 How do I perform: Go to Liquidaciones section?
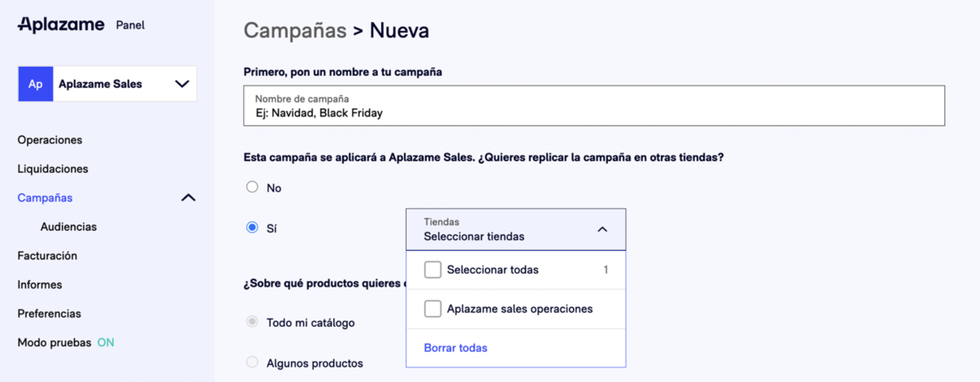(53, 169)
